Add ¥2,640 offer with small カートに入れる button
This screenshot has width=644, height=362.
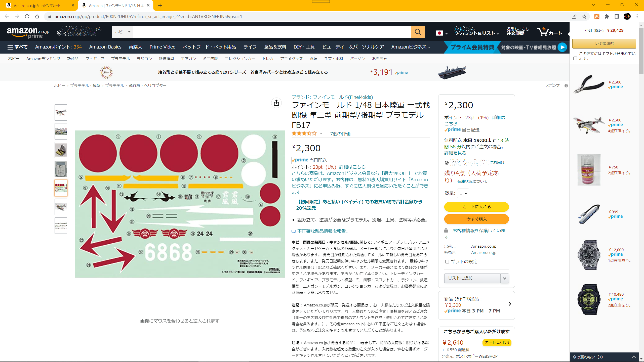tap(497, 342)
